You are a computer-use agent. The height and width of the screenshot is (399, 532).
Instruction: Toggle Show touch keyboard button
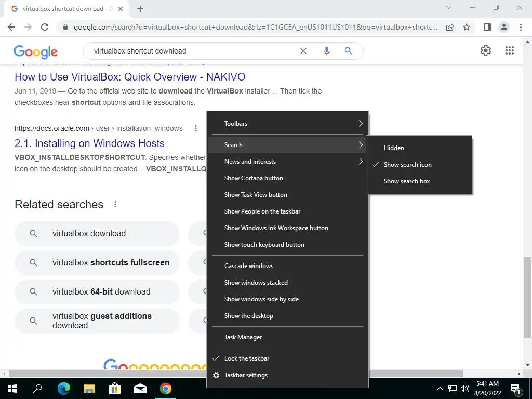point(287,245)
